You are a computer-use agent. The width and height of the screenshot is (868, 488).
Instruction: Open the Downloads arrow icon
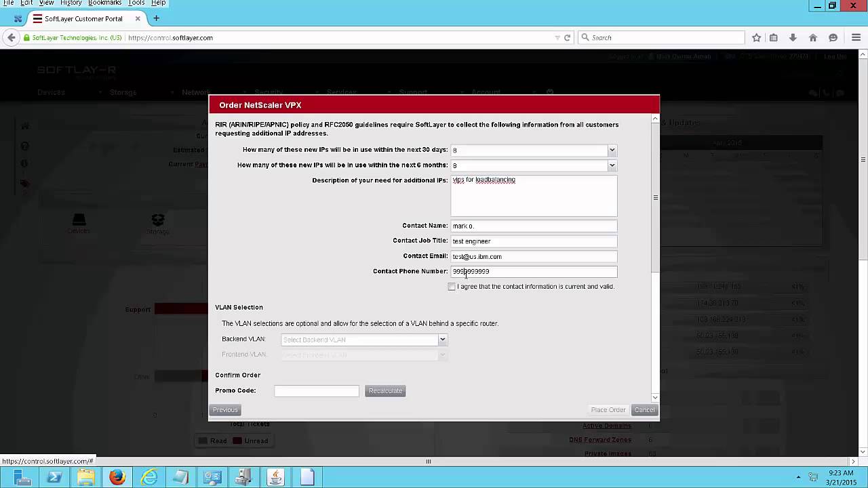tap(793, 38)
